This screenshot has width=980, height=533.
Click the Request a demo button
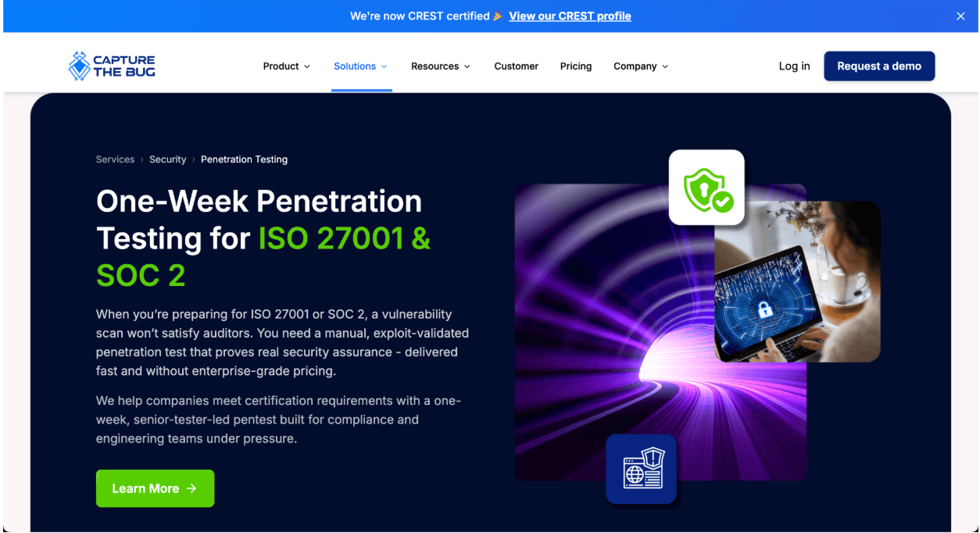point(879,66)
